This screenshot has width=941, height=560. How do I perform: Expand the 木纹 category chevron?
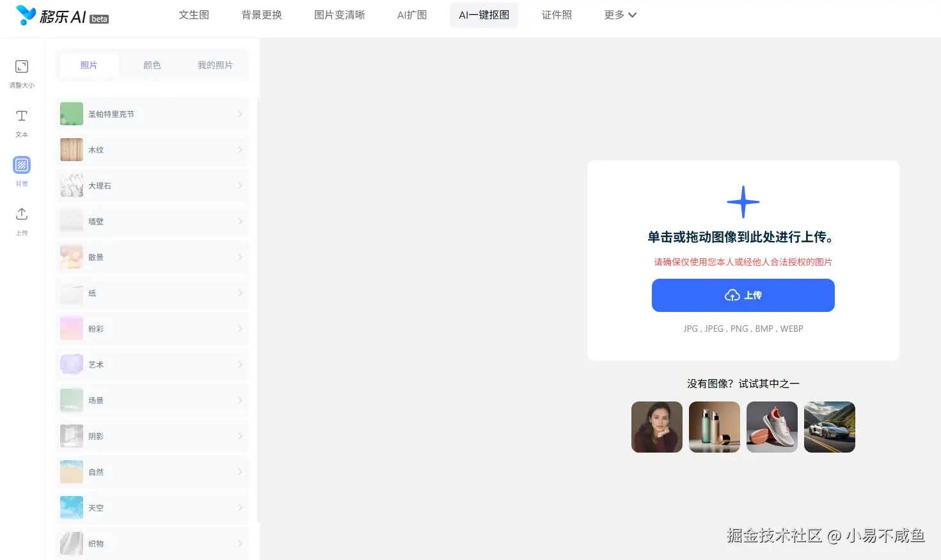pyautogui.click(x=241, y=150)
